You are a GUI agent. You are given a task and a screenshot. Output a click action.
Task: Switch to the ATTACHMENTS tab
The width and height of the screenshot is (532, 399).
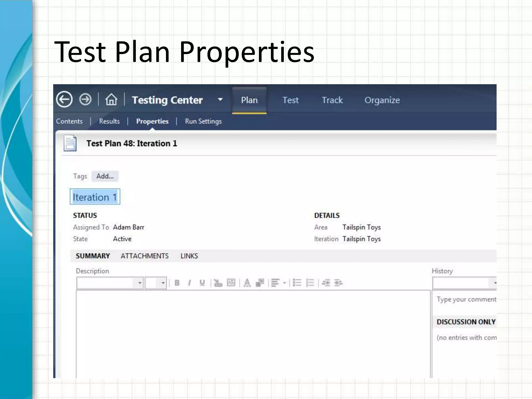(145, 256)
